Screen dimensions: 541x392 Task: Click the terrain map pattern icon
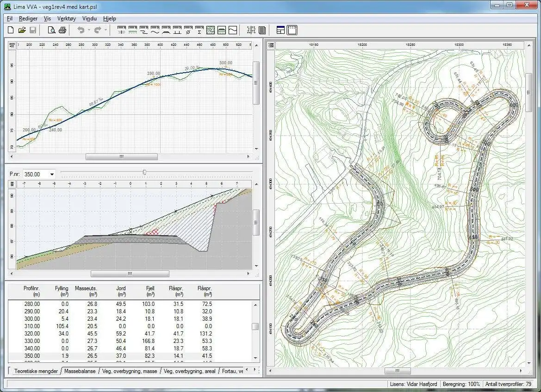click(210, 30)
